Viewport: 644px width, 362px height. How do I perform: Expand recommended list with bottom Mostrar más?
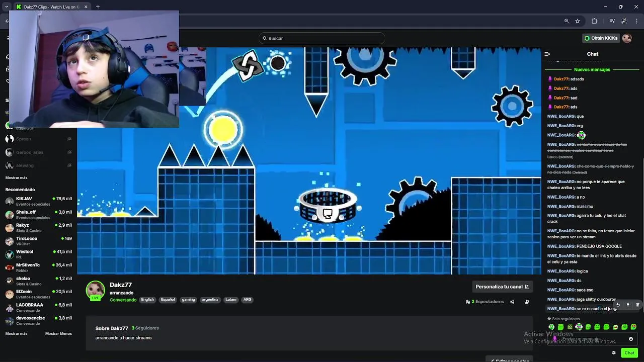pos(16,333)
